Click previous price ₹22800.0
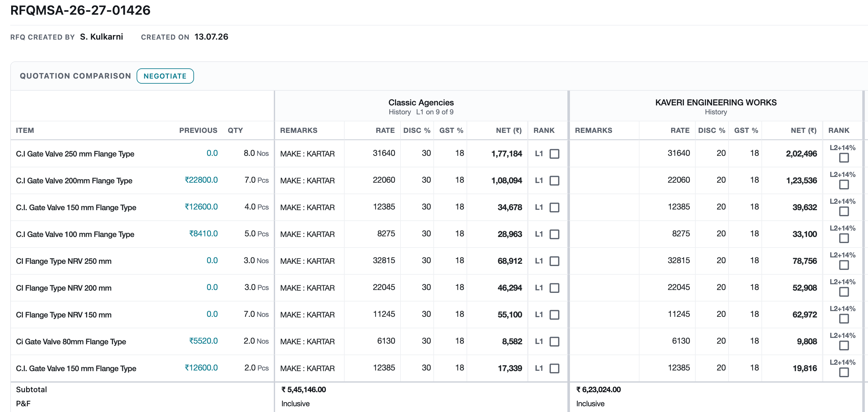The height and width of the screenshot is (412, 868). [201, 180]
